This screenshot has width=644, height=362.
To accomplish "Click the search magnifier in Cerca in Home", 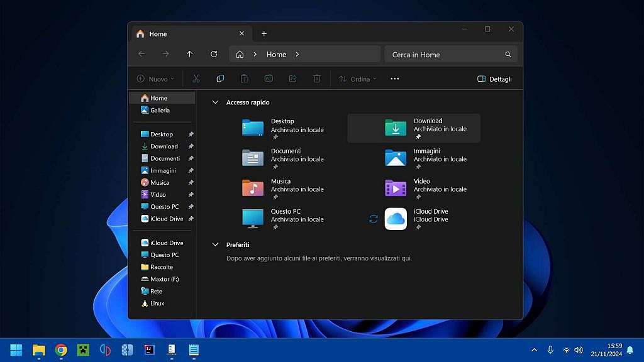I will point(508,54).
